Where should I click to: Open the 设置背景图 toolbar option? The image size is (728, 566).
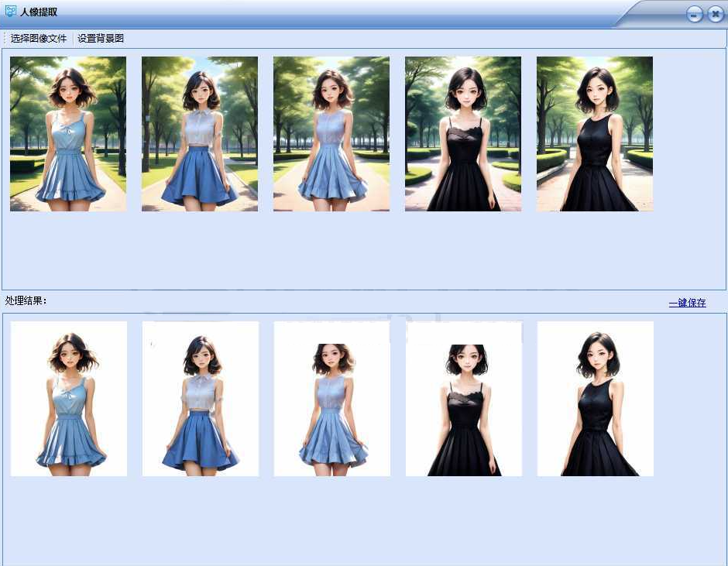(100, 39)
